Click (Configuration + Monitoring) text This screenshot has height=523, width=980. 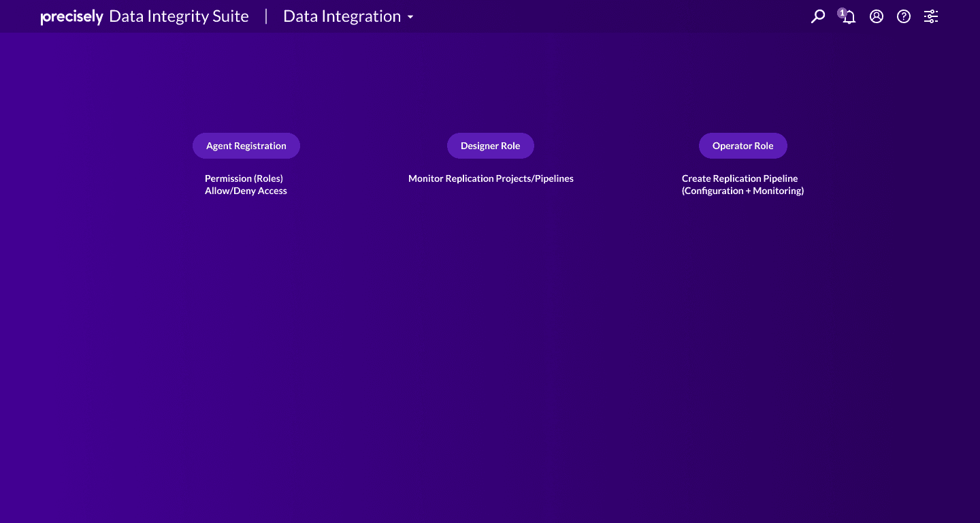[742, 191]
